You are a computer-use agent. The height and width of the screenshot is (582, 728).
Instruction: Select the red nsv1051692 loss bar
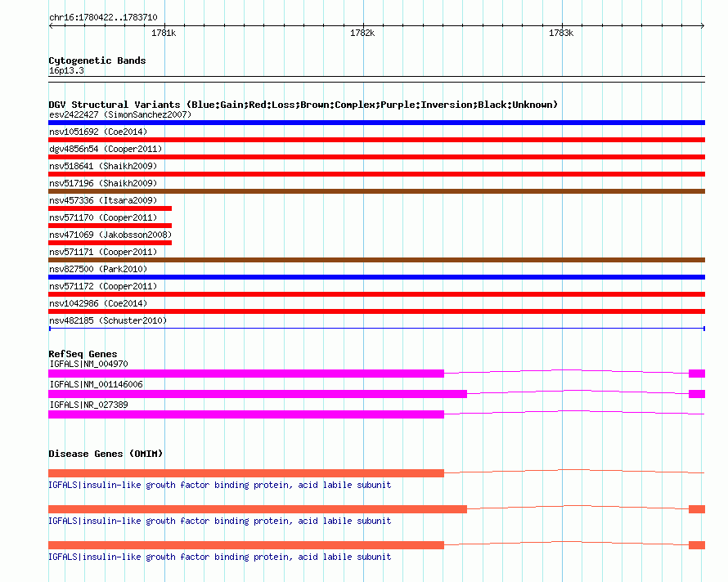tap(376, 140)
